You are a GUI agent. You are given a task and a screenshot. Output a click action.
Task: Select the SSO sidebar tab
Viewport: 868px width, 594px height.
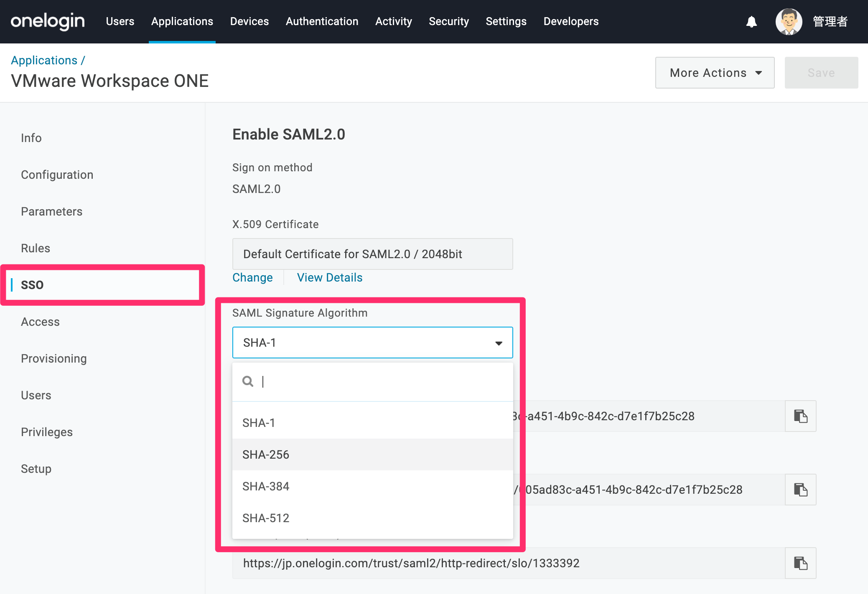[32, 285]
